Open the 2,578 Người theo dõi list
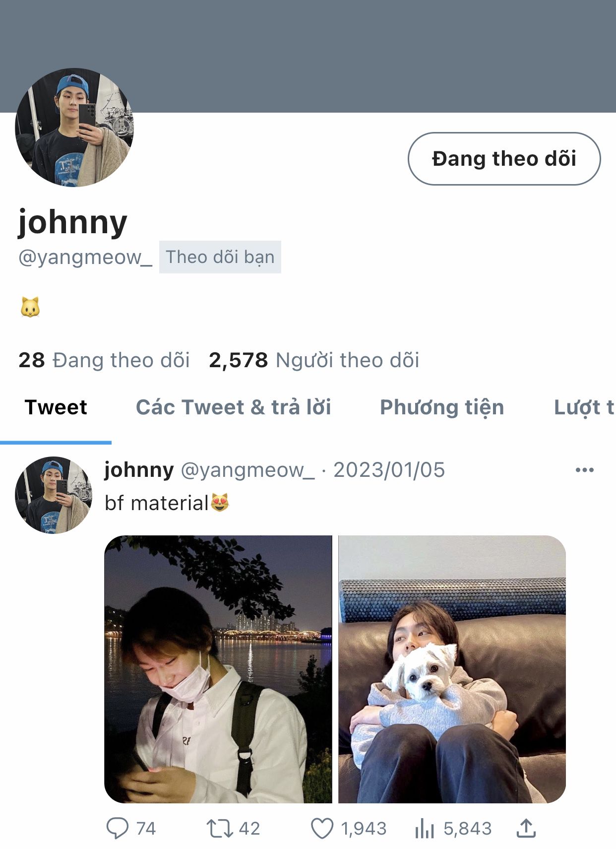616x849 pixels. (314, 360)
